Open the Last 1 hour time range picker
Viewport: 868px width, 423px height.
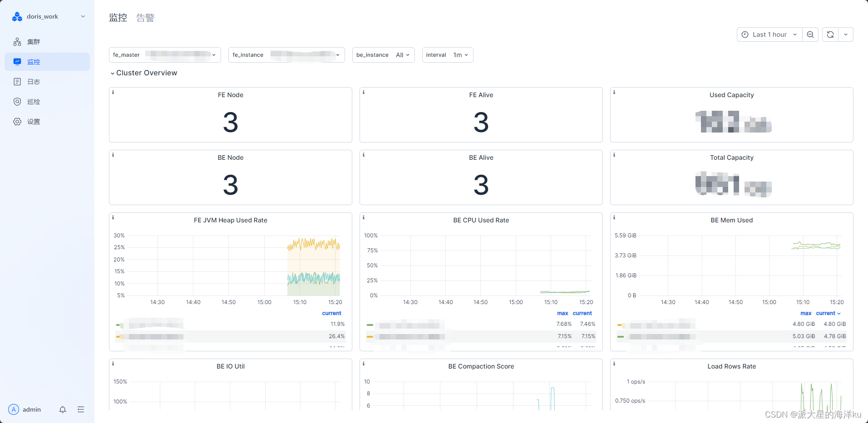(x=769, y=34)
